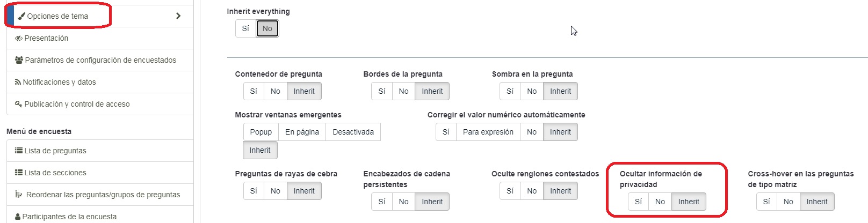This screenshot has width=868, height=223.
Task: Select No for Contenedor de pregunta
Action: pos(275,91)
